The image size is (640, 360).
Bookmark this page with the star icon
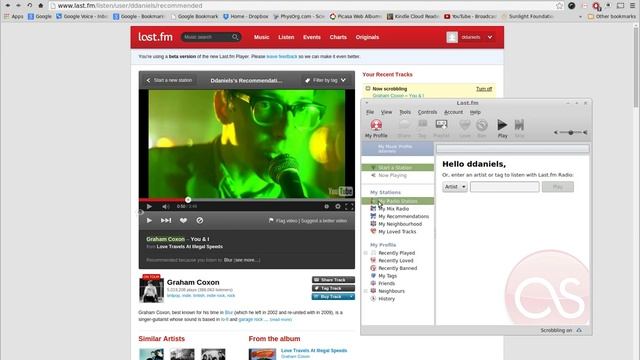(x=559, y=6)
